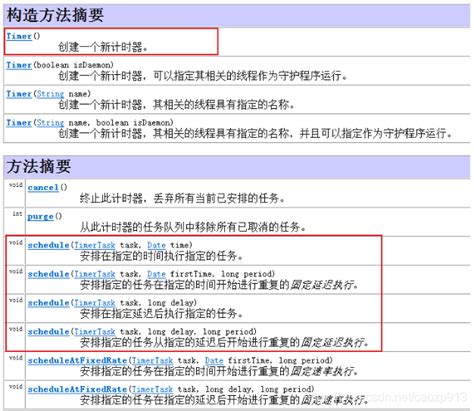Click text 从此计时器的任务队列中移除所有已取消的任务。
The width and height of the screenshot is (474, 411).
(x=193, y=227)
